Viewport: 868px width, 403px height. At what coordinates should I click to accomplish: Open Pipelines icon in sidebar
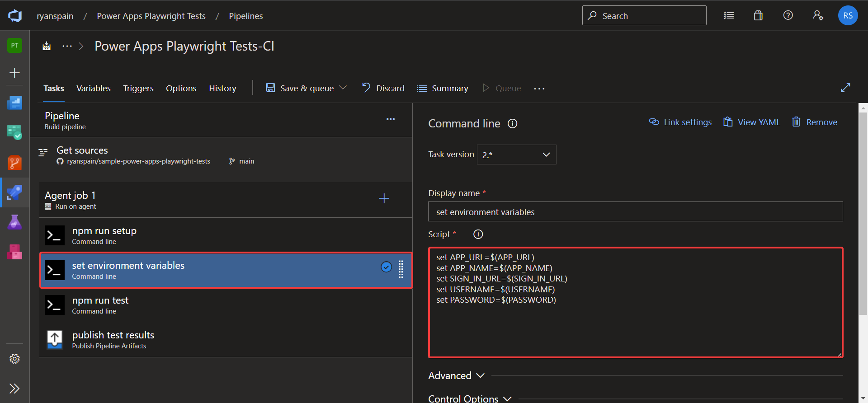14,192
